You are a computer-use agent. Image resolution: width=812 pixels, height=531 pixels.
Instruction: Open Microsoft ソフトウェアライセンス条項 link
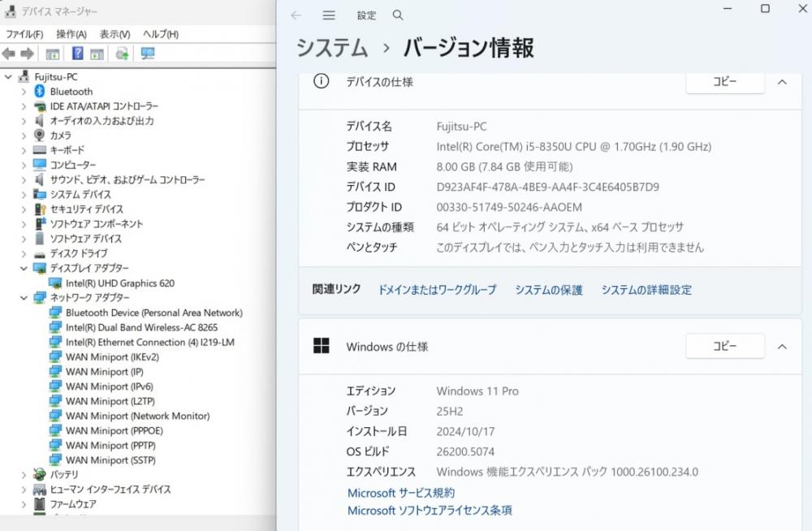tap(430, 511)
